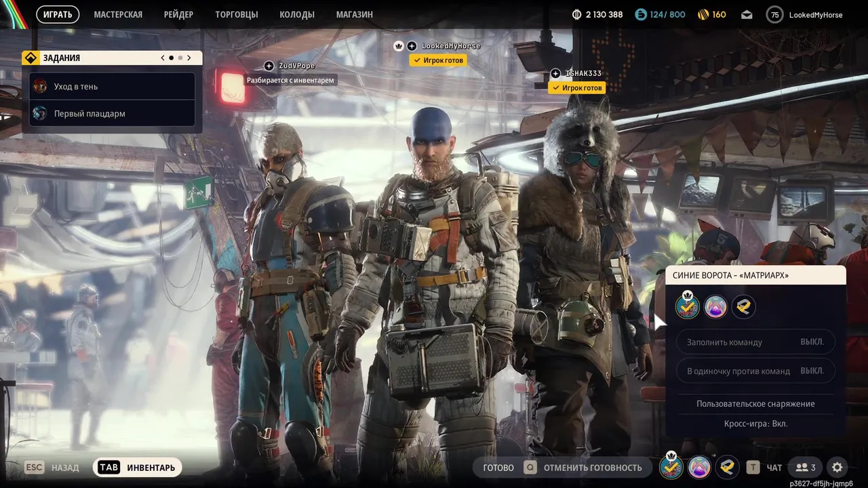Screen dimensions: 868x488
Task: Open the LookedMyHorse profile name in top bar
Action: pyautogui.click(x=816, y=14)
